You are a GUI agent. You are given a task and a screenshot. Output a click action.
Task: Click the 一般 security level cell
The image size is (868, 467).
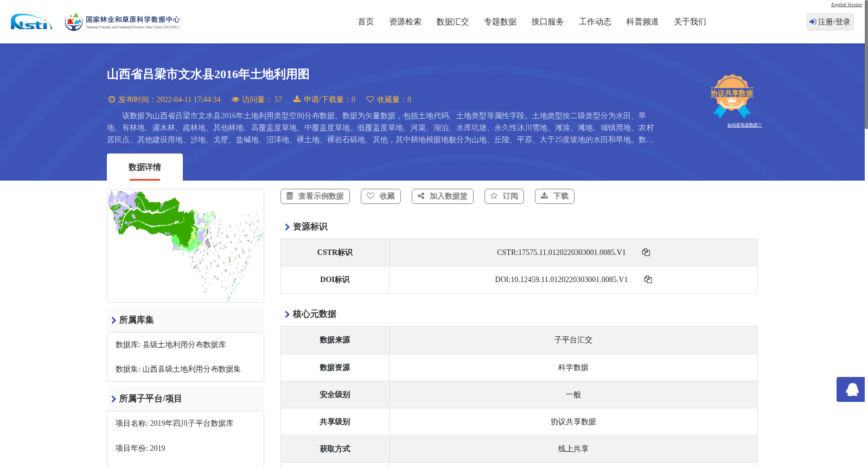(x=573, y=395)
